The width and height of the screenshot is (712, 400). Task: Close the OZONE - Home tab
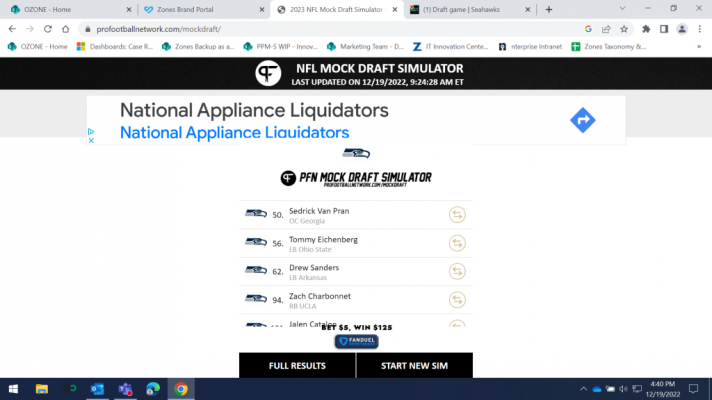[129, 10]
